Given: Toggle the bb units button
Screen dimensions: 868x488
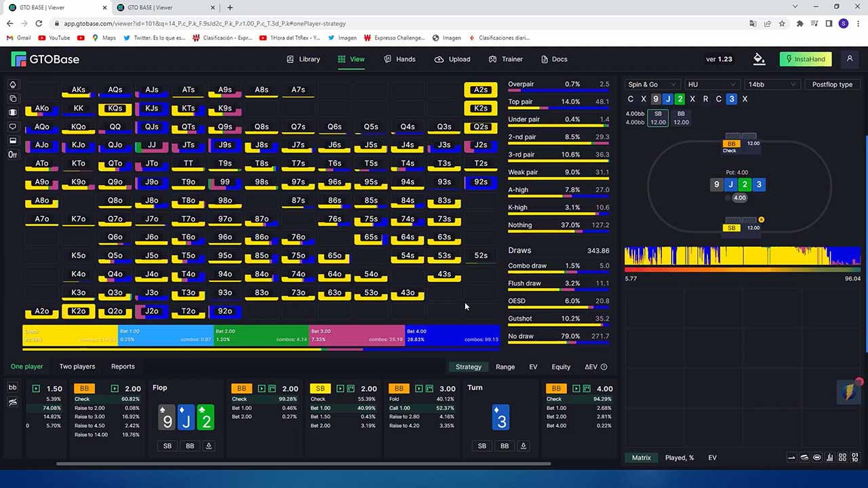Looking at the screenshot, I should pos(12,387).
